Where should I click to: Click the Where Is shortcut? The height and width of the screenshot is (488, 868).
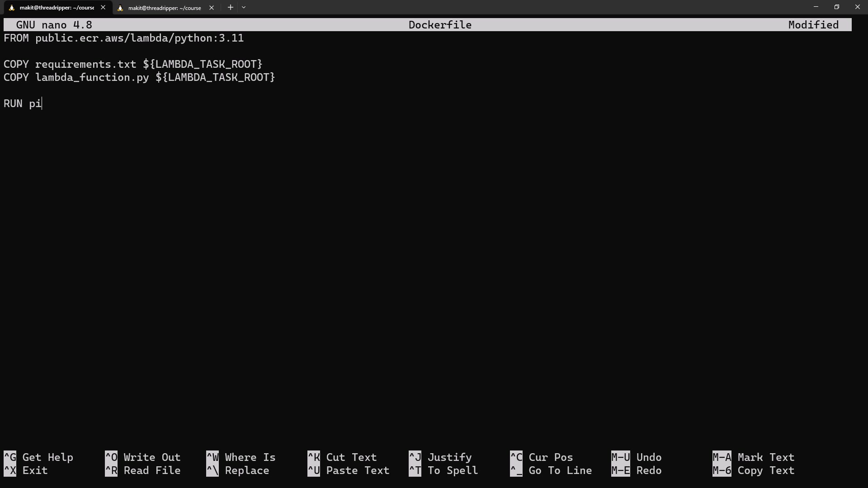[x=250, y=457]
